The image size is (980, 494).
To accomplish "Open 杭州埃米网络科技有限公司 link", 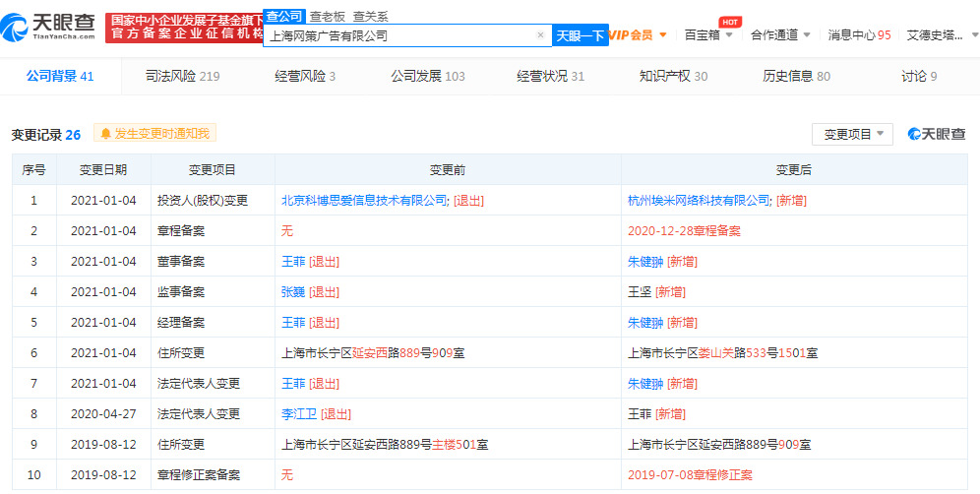I will pyautogui.click(x=699, y=201).
